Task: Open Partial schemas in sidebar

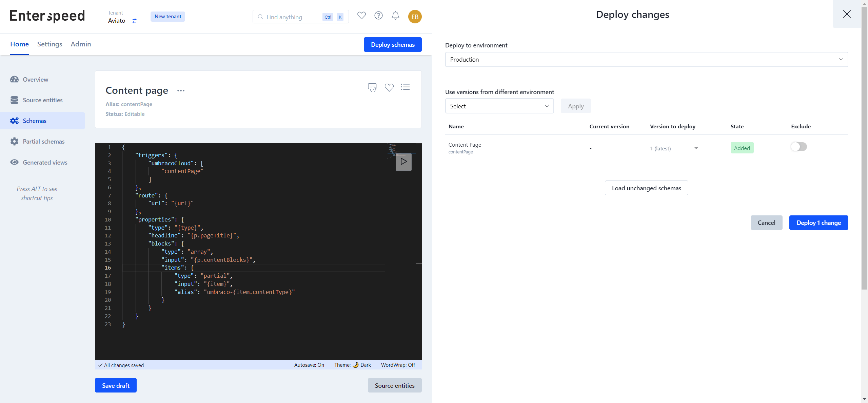Action: pyautogui.click(x=43, y=142)
